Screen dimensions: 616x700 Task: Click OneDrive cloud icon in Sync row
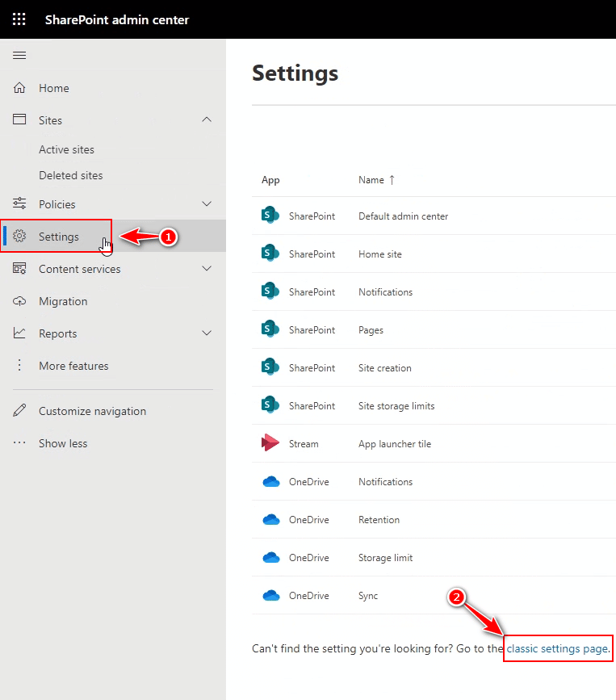click(271, 596)
